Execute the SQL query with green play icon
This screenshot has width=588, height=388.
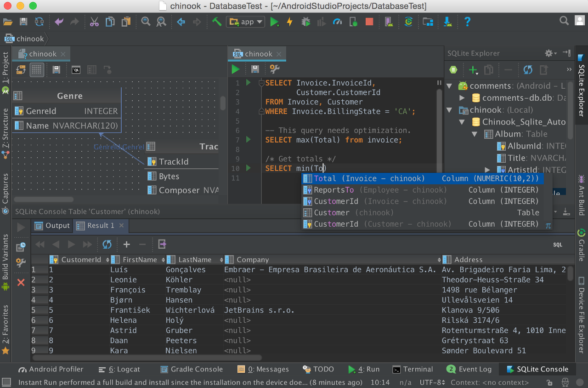click(236, 69)
